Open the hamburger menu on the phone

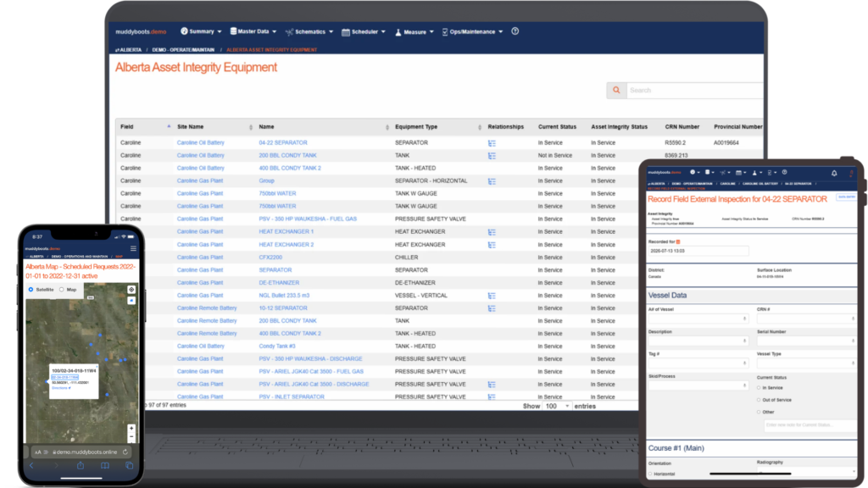(133, 248)
